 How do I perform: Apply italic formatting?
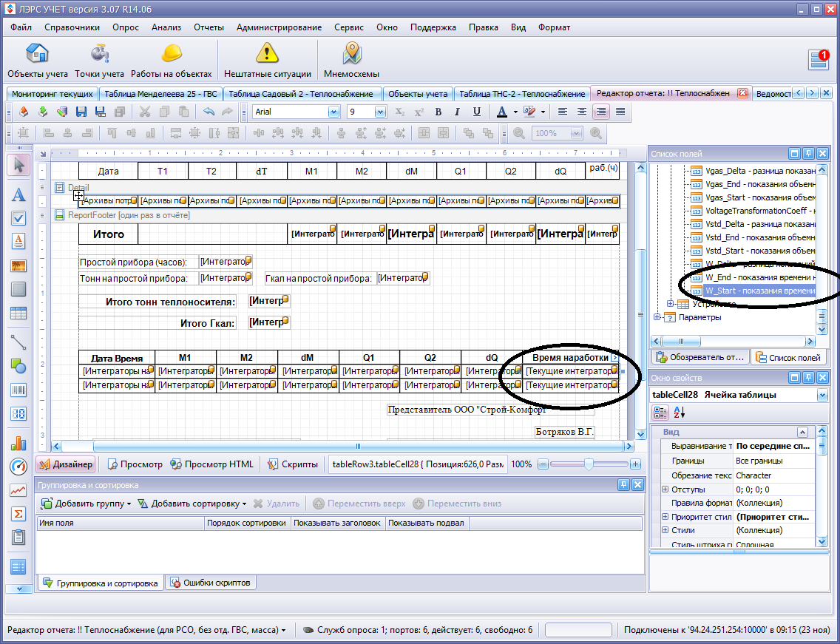[x=457, y=112]
